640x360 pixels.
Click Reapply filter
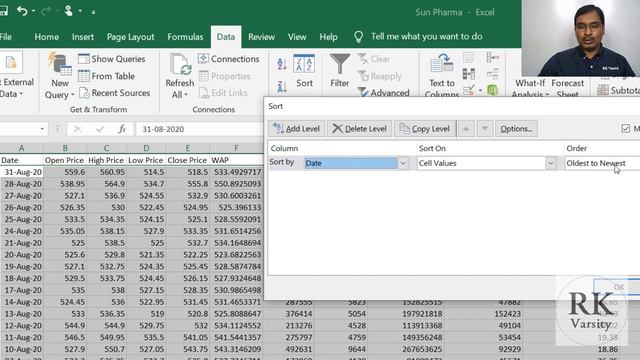click(380, 76)
